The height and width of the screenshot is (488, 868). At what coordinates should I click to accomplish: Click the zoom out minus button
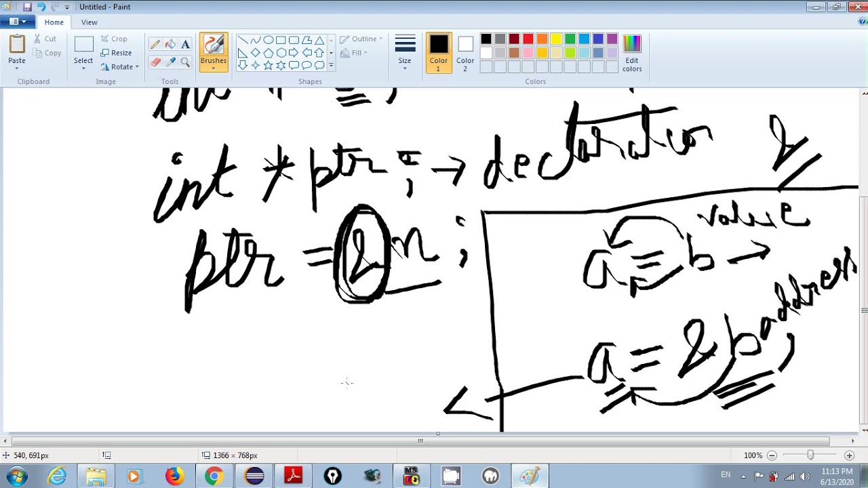point(770,455)
